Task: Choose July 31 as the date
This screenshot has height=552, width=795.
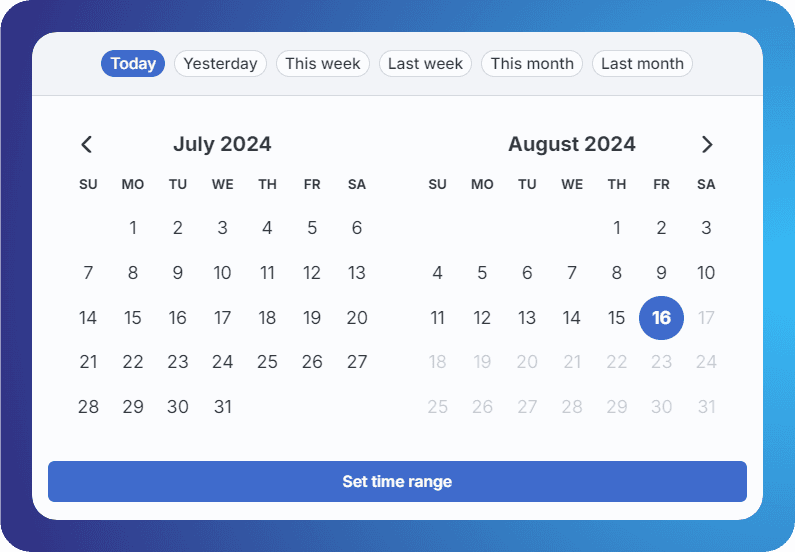Action: (x=222, y=407)
